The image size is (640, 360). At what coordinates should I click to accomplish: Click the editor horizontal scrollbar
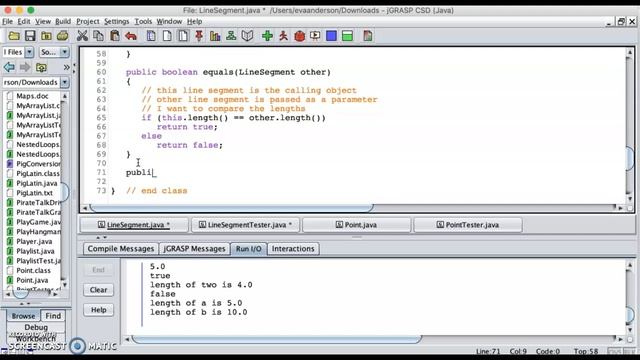tap(231, 208)
